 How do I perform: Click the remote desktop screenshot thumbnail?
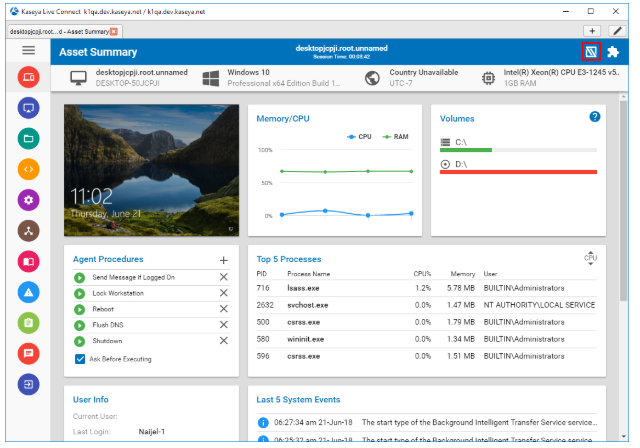pos(151,170)
